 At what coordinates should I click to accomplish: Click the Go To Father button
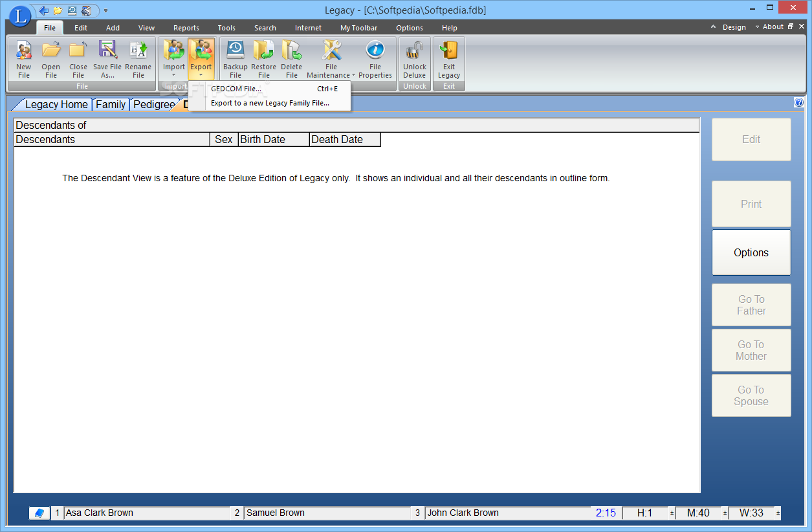[x=751, y=305]
